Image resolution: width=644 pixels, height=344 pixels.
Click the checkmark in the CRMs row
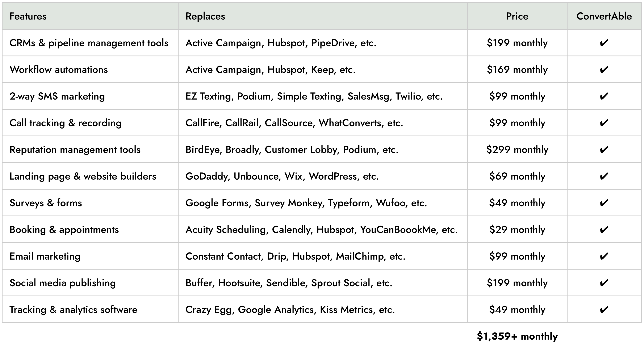(604, 43)
